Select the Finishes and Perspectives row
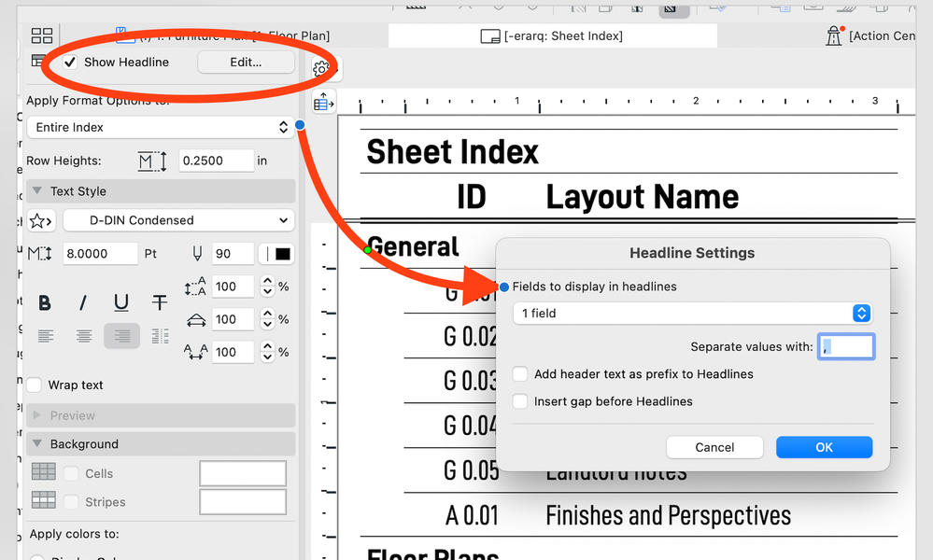 pos(668,515)
